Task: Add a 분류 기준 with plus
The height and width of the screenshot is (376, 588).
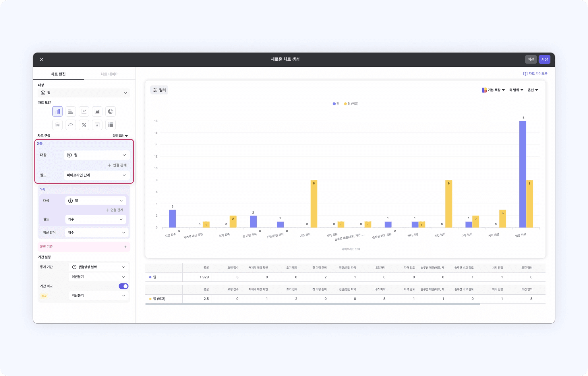Action: [x=125, y=247]
